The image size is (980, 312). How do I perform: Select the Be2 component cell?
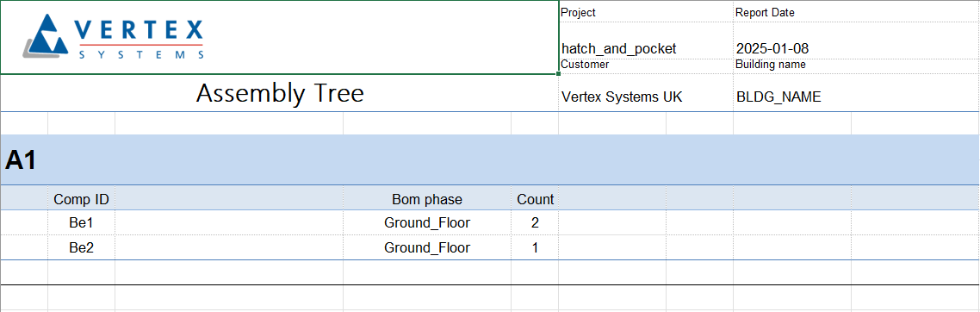pos(81,247)
